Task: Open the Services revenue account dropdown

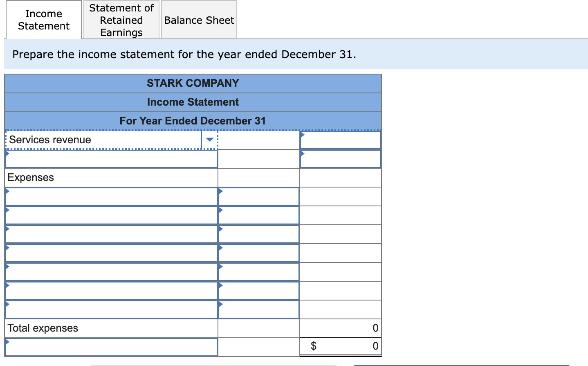Action: coord(209,140)
